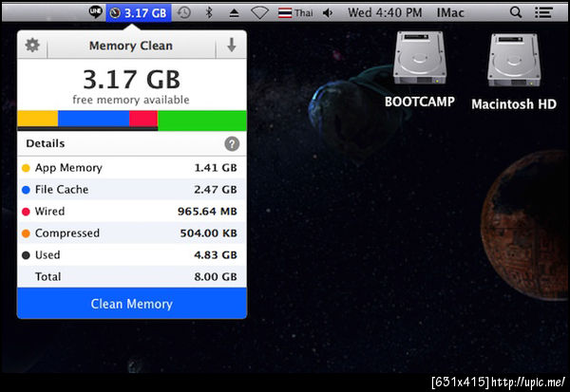This screenshot has height=392, width=570.
Task: Click the Eject icon in menu bar
Action: pyautogui.click(x=234, y=14)
